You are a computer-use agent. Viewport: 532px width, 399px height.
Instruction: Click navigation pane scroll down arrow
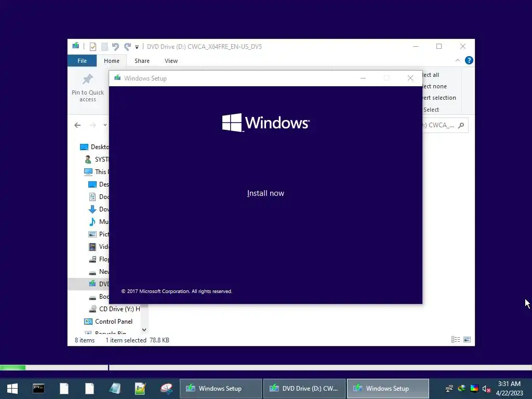point(144,330)
